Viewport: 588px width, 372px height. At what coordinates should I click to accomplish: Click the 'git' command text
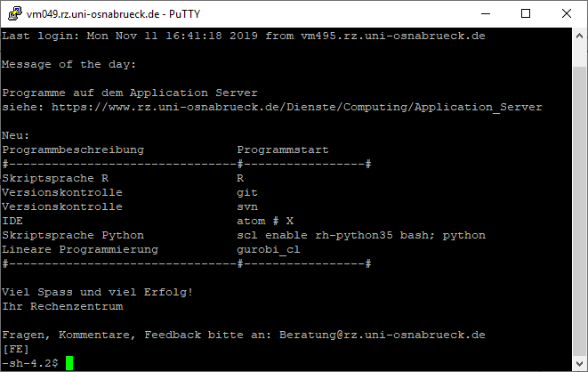coord(247,193)
